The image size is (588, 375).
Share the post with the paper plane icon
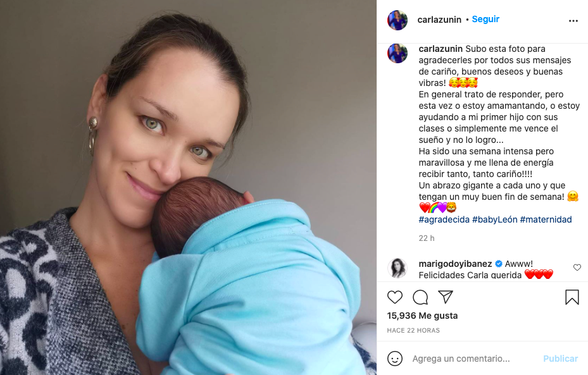point(446,297)
